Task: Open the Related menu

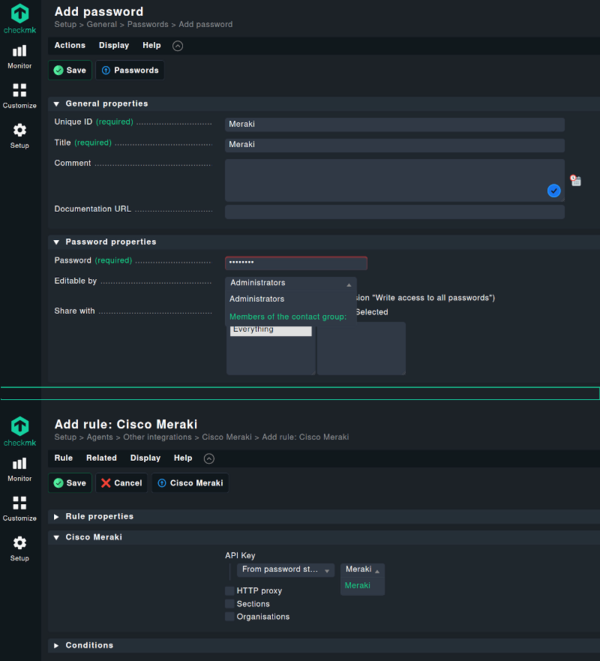Action: point(101,458)
